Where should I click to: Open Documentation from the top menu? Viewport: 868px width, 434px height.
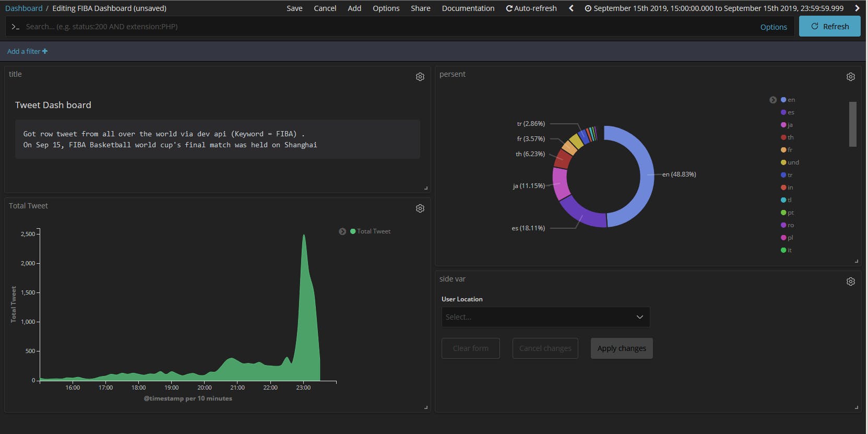(x=468, y=8)
